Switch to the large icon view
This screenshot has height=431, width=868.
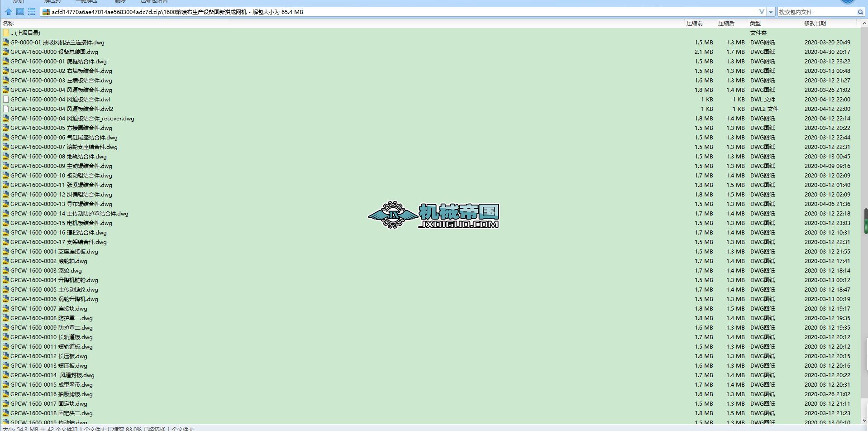pos(20,12)
